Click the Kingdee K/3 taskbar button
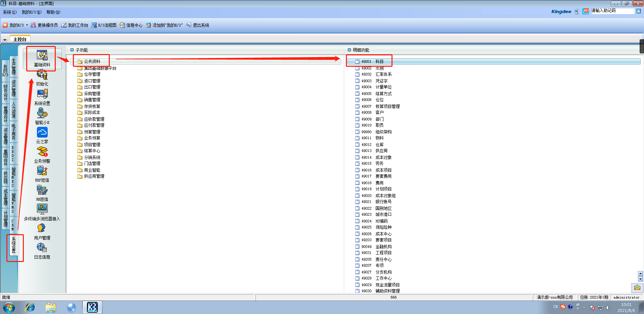Screen dimensions: 644x314 click(x=92, y=307)
